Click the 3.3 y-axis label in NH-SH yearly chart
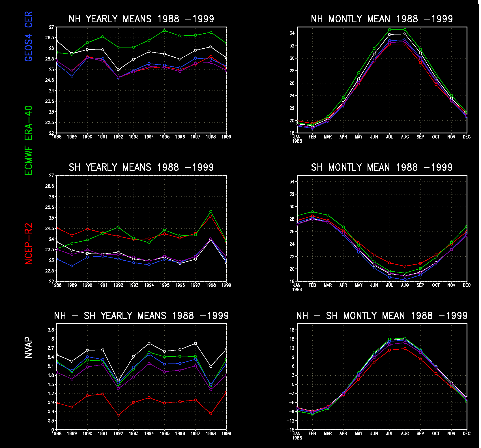481x448 pixels. coord(51,330)
